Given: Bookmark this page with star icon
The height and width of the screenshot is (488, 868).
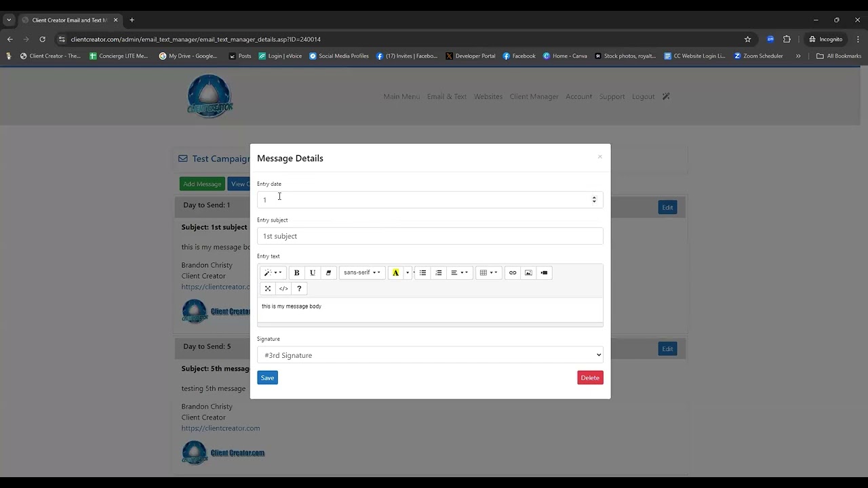Looking at the screenshot, I should click(748, 39).
